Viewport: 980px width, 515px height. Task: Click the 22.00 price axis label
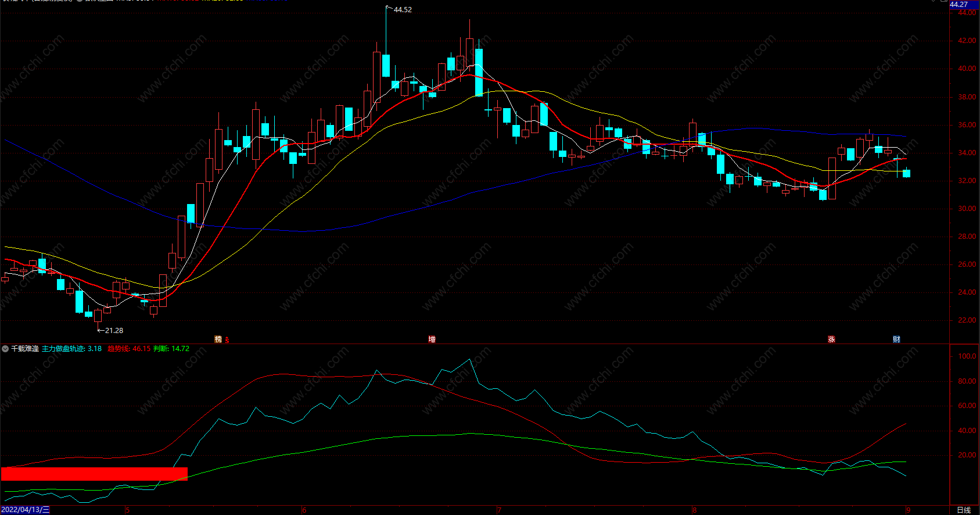tap(967, 320)
